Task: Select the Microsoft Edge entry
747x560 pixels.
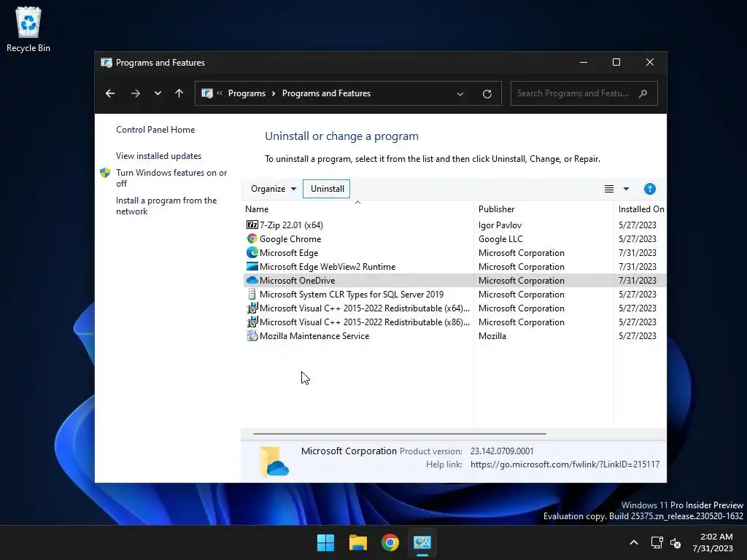Action: 454,252
